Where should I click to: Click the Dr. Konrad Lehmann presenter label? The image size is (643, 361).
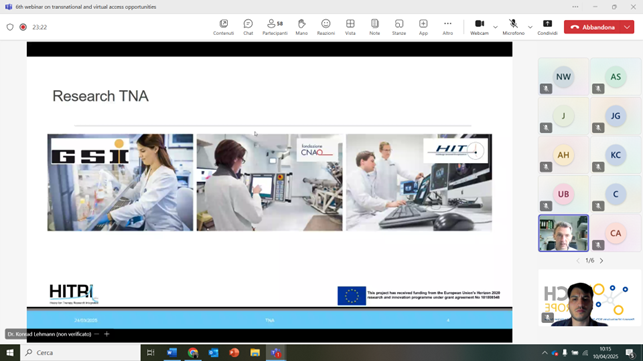click(x=49, y=334)
